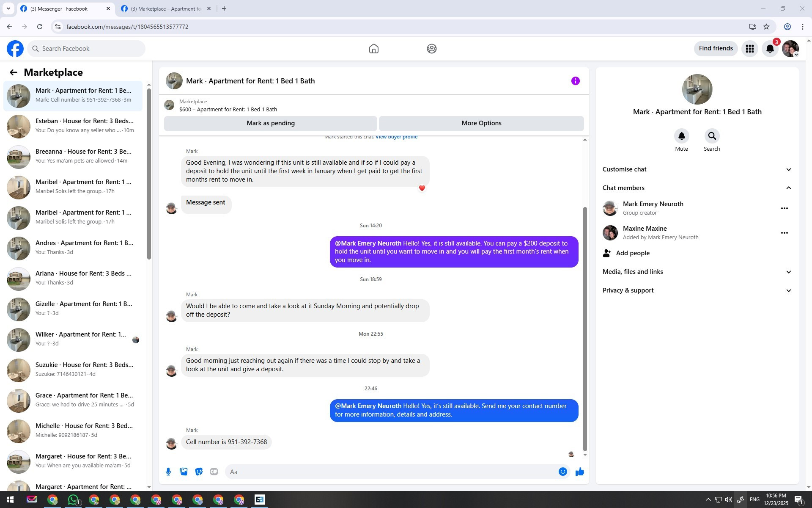812x508 pixels.
Task: Switch to Marketplace Apartment browser tab
Action: point(165,8)
